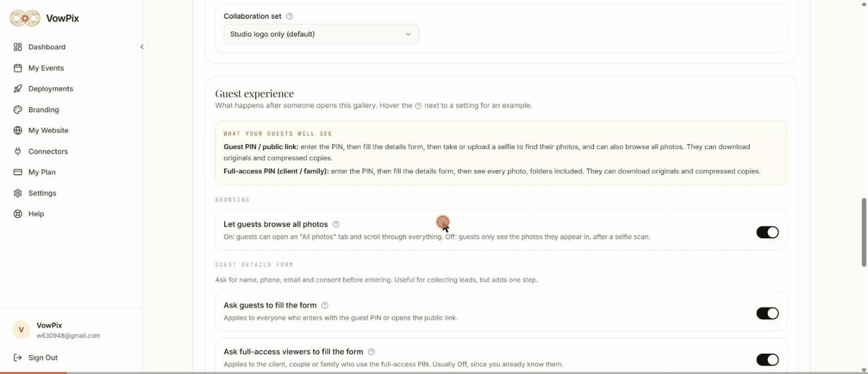Click the Sign Out link
The height and width of the screenshot is (374, 868).
43,357
